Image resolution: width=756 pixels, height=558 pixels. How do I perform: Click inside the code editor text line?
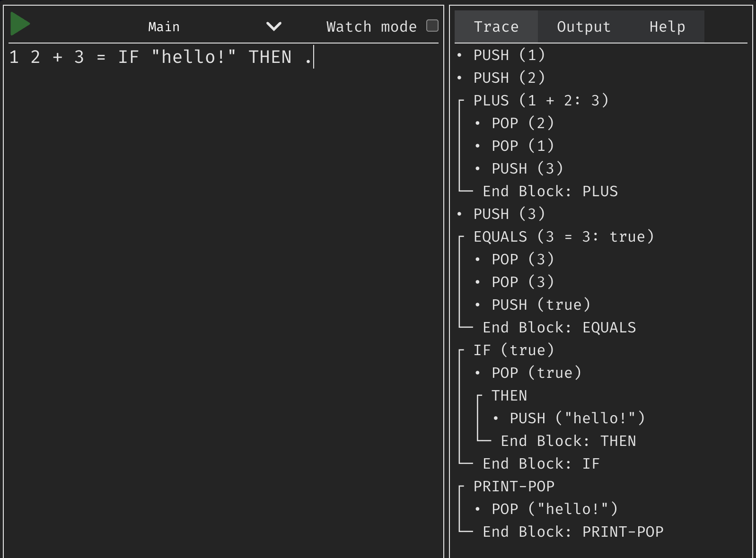pos(161,57)
